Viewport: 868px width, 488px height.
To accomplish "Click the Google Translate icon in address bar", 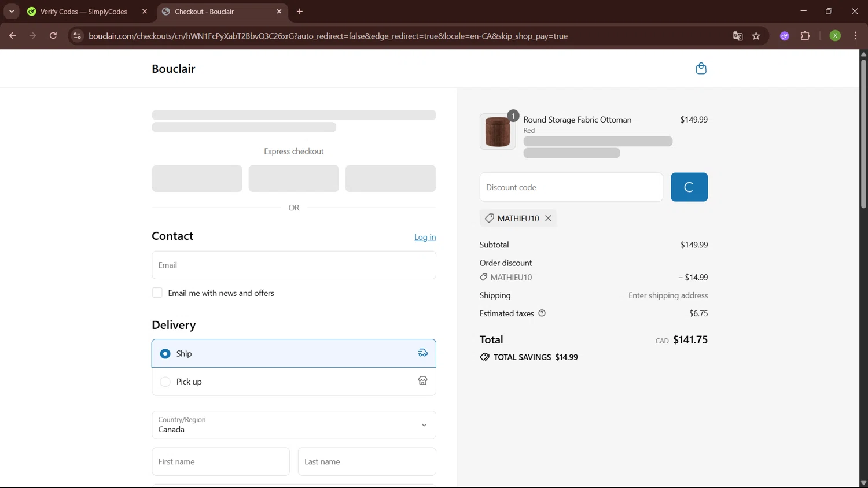I will tap(738, 36).
